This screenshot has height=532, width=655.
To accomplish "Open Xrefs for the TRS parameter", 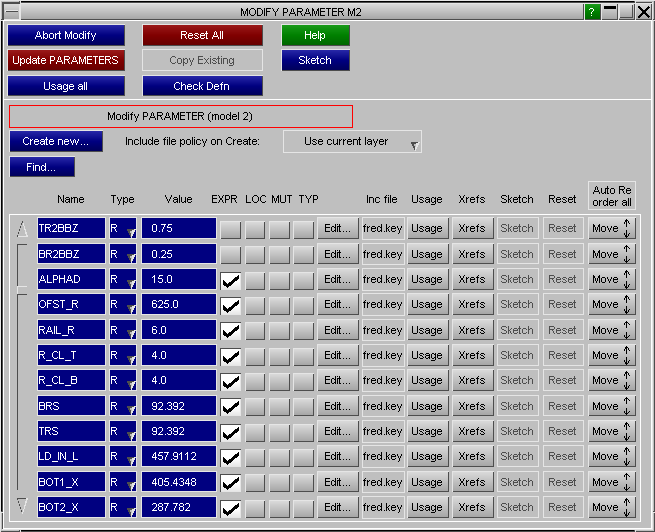I will click(x=471, y=431).
